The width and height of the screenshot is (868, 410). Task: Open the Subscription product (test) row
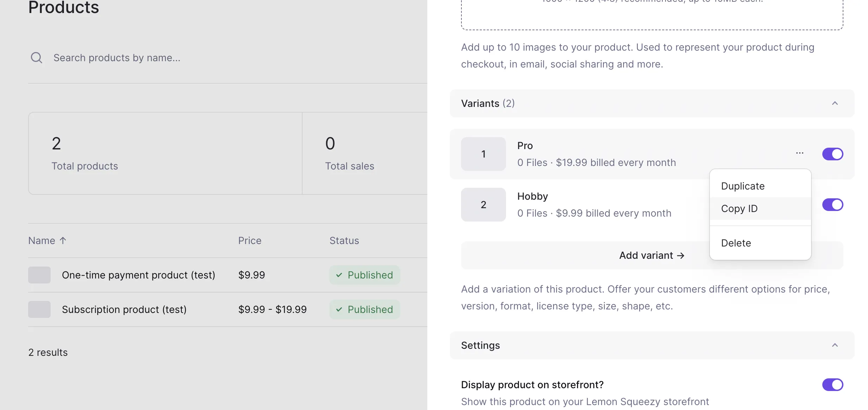[124, 309]
